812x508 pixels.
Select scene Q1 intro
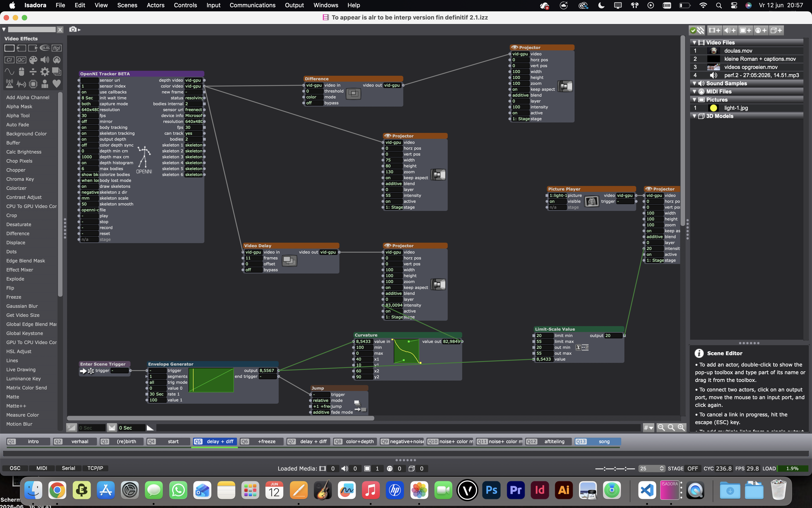tap(28, 442)
